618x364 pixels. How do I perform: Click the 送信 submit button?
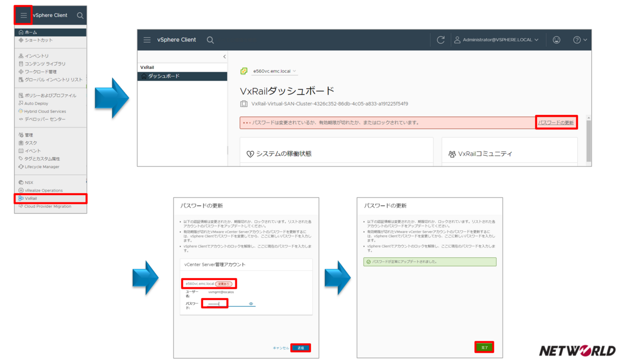point(301,348)
